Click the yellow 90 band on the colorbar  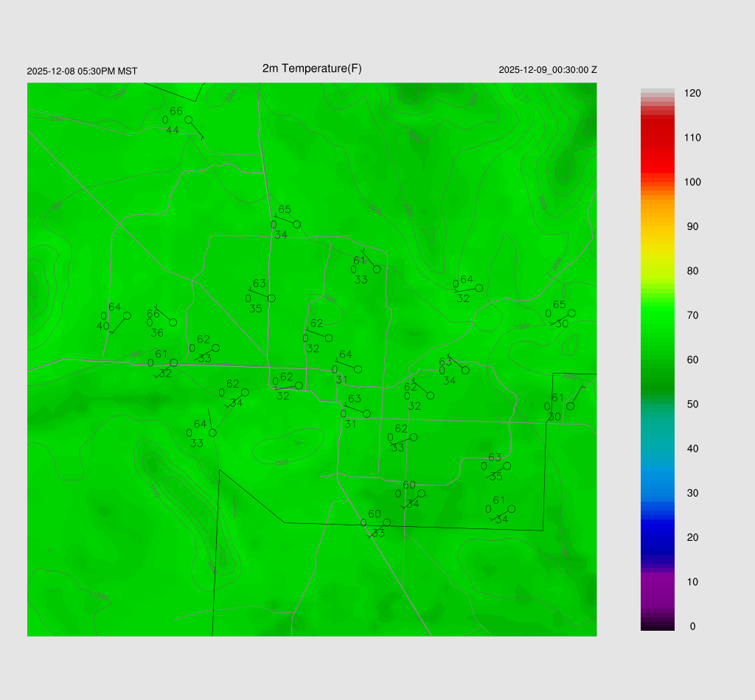[x=657, y=227]
